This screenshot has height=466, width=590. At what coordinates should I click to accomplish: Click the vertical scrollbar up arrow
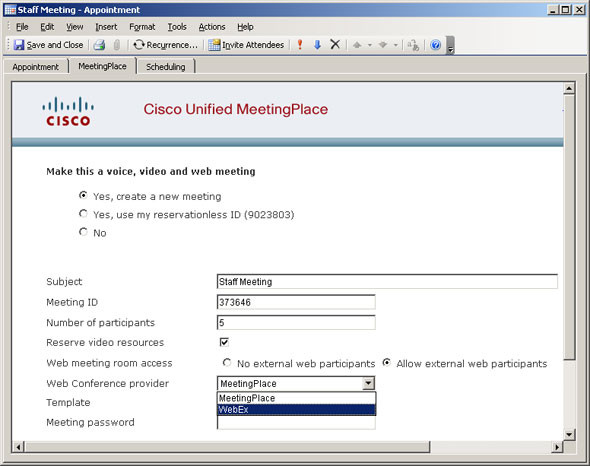click(x=569, y=88)
